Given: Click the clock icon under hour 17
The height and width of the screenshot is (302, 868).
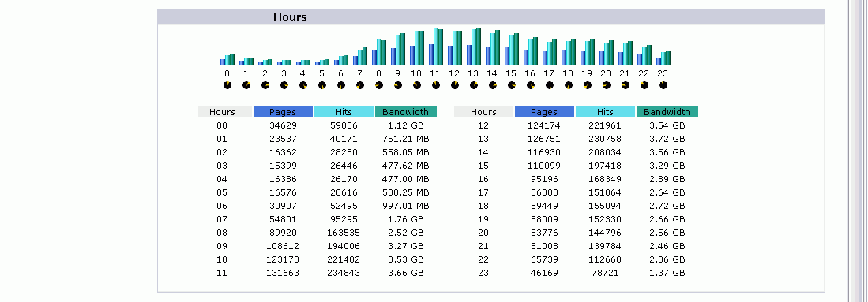Looking at the screenshot, I should click(549, 85).
